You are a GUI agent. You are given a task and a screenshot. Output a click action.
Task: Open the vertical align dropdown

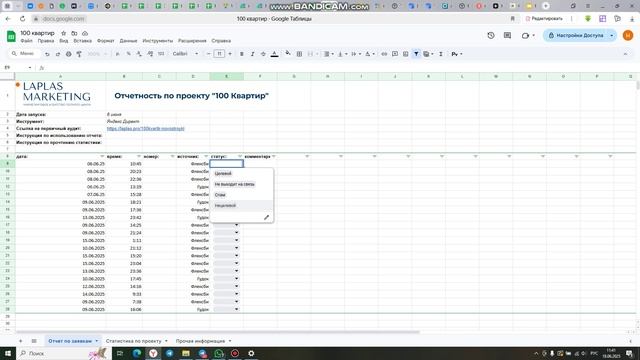pyautogui.click(x=342, y=54)
